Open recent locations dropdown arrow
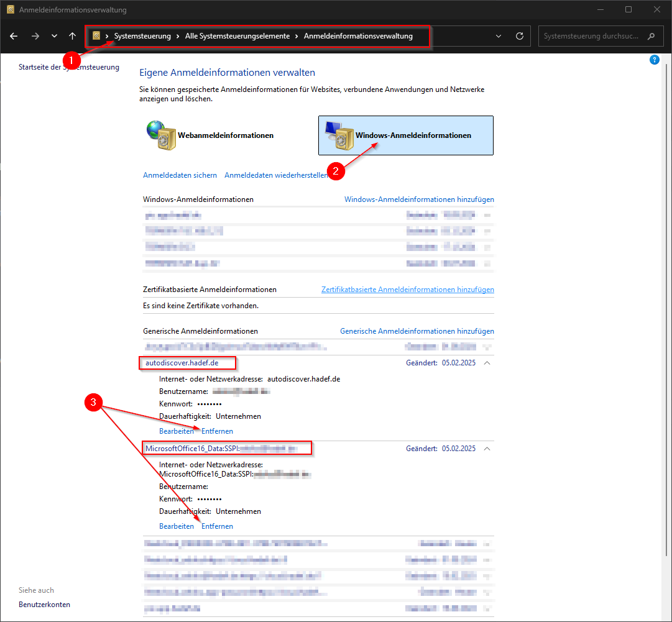The image size is (672, 622). (x=54, y=36)
